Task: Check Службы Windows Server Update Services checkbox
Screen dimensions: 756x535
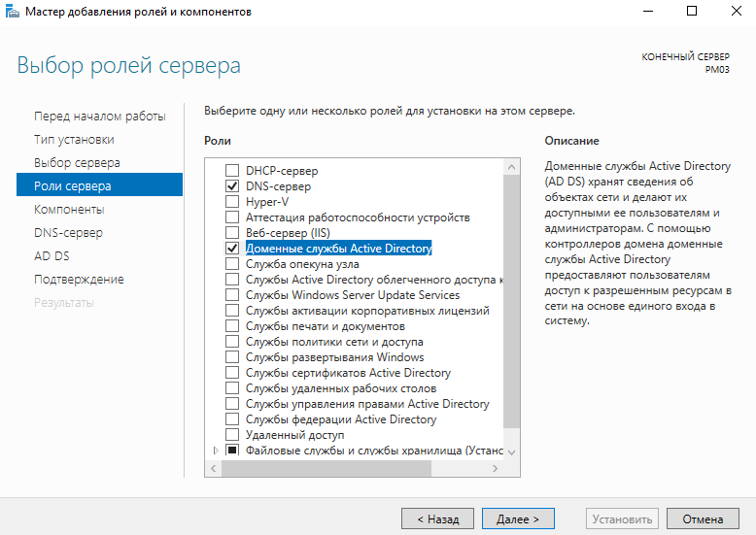Action: [x=232, y=295]
